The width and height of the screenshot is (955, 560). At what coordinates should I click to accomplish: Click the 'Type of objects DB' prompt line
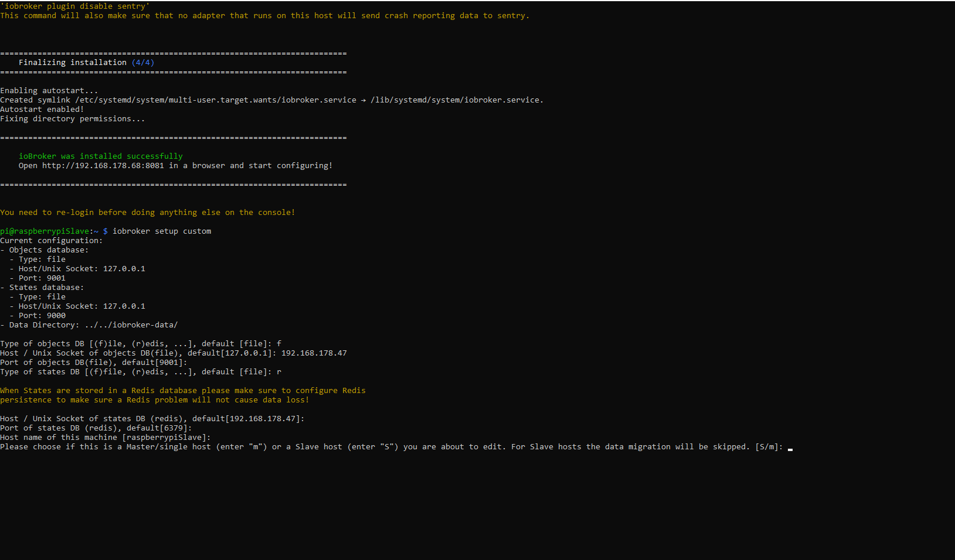coord(141,344)
